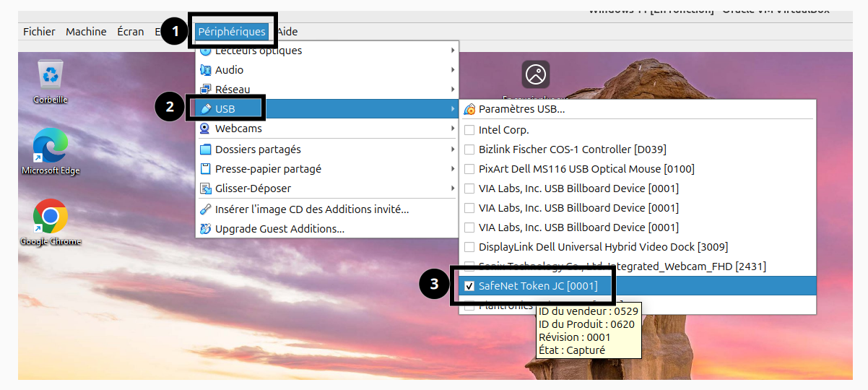
Task: Expand the Audio submenu arrow
Action: point(453,70)
